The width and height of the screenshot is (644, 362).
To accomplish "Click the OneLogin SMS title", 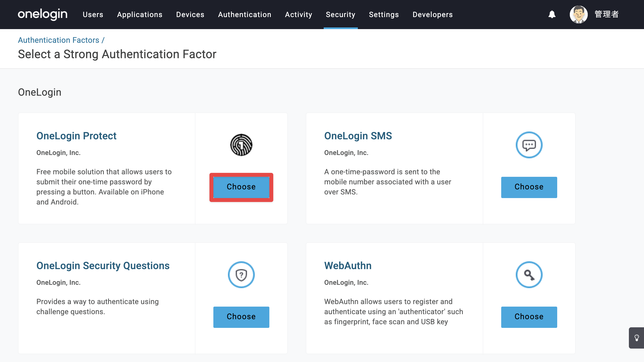I will (x=358, y=136).
